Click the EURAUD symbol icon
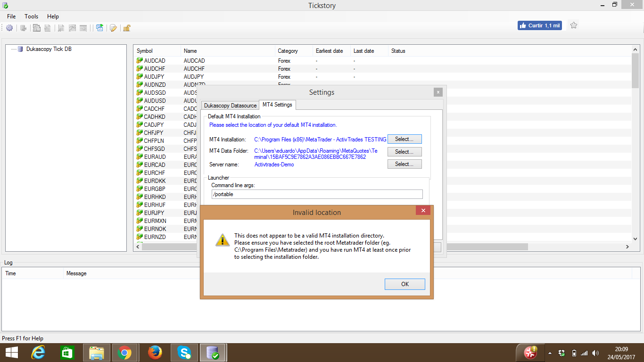Screen dimensions: 644x362 (140, 156)
